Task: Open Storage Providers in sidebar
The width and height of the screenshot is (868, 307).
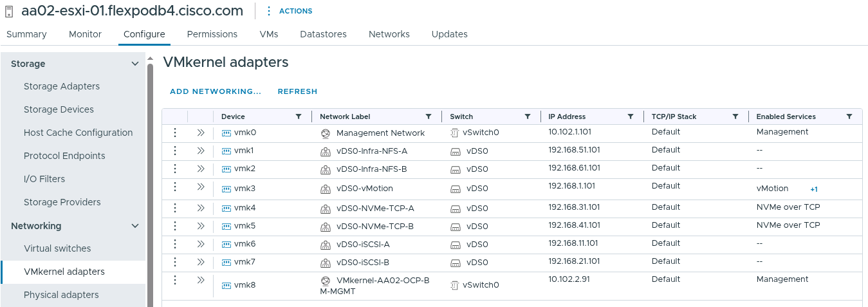Action: pos(62,202)
